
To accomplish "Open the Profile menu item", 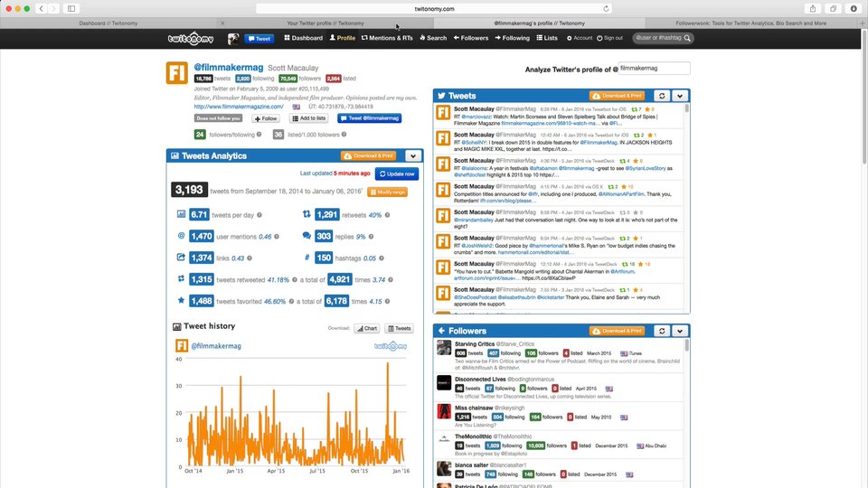I will [342, 38].
